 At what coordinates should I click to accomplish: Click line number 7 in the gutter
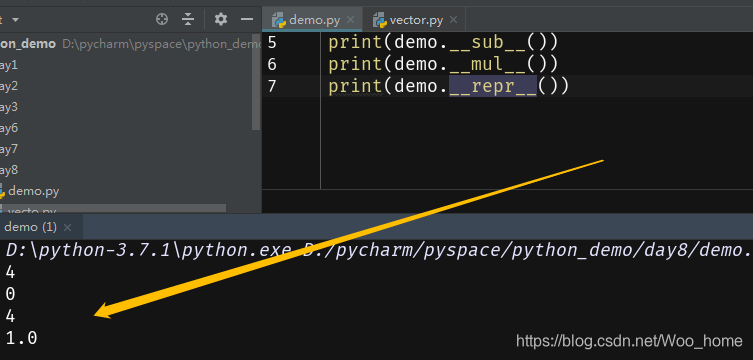point(272,86)
